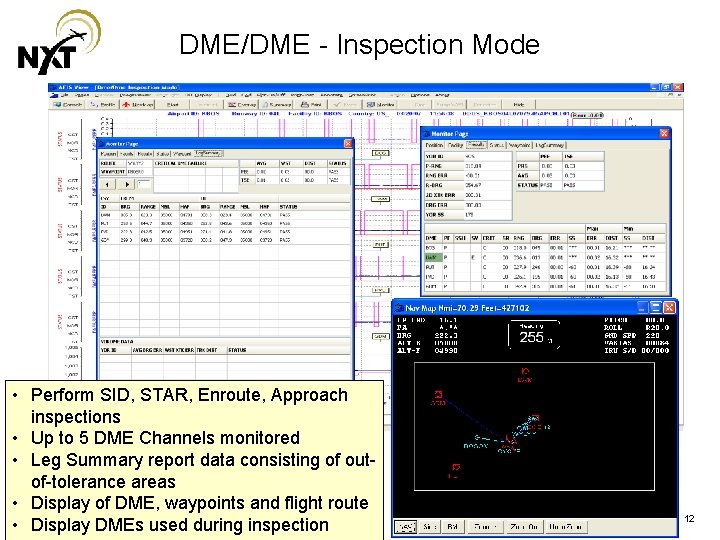Select Waypoint tab in left Monitor Page

click(182, 154)
